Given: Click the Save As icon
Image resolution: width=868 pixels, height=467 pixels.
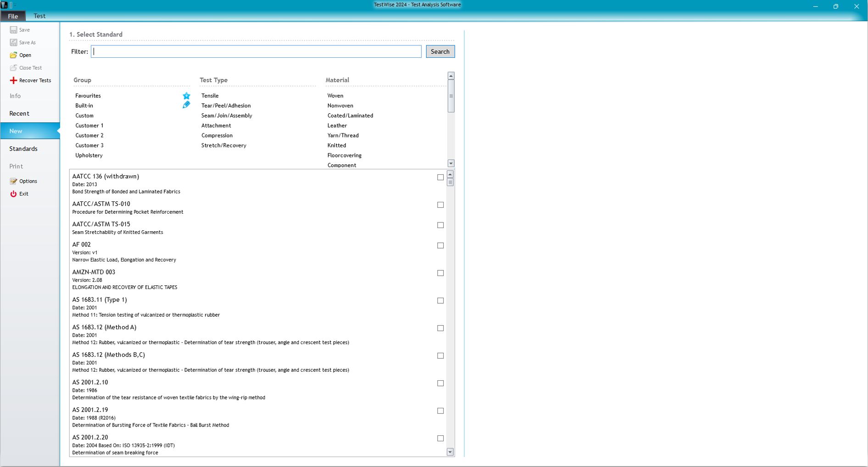Looking at the screenshot, I should tap(13, 43).
